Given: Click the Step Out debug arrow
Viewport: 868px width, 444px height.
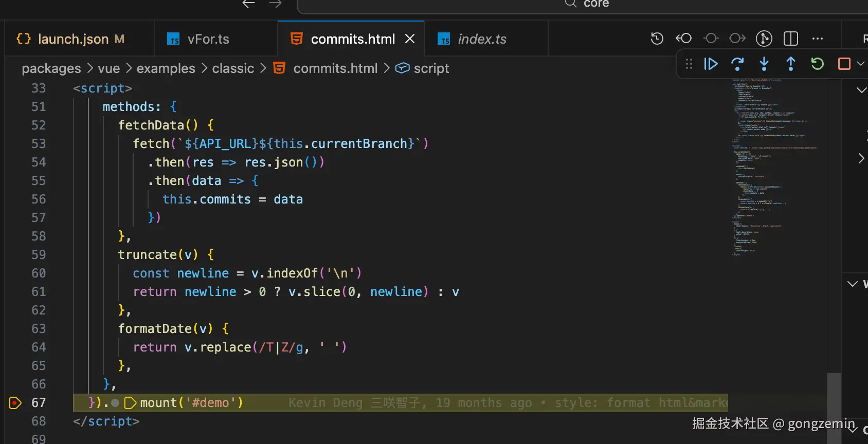Looking at the screenshot, I should 791,64.
